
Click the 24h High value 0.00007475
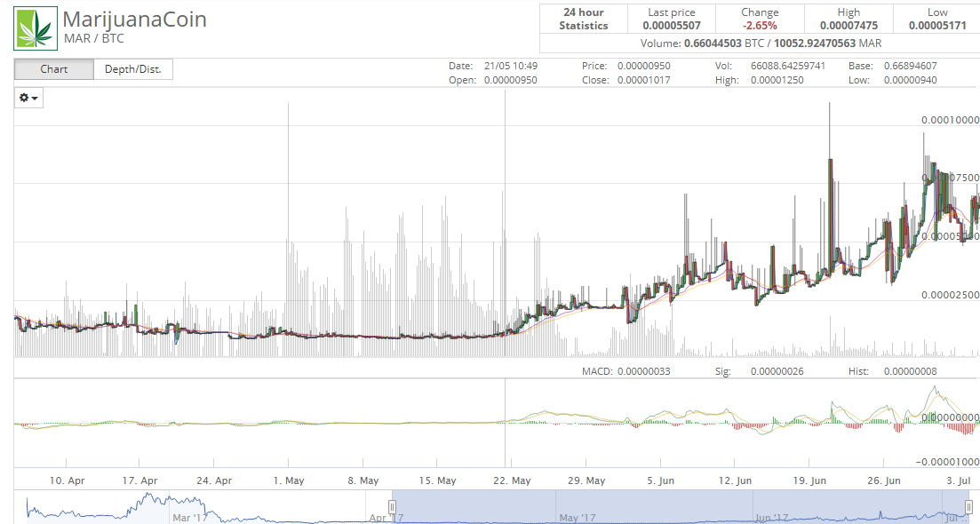coord(849,26)
